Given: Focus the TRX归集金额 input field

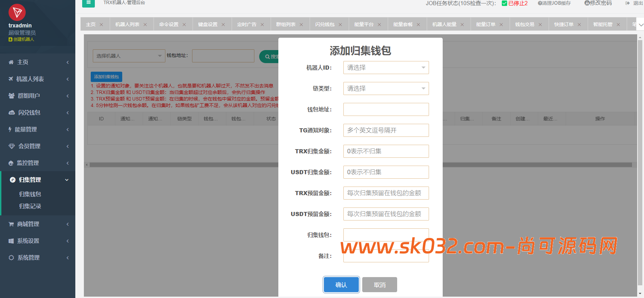Looking at the screenshot, I should (386, 151).
